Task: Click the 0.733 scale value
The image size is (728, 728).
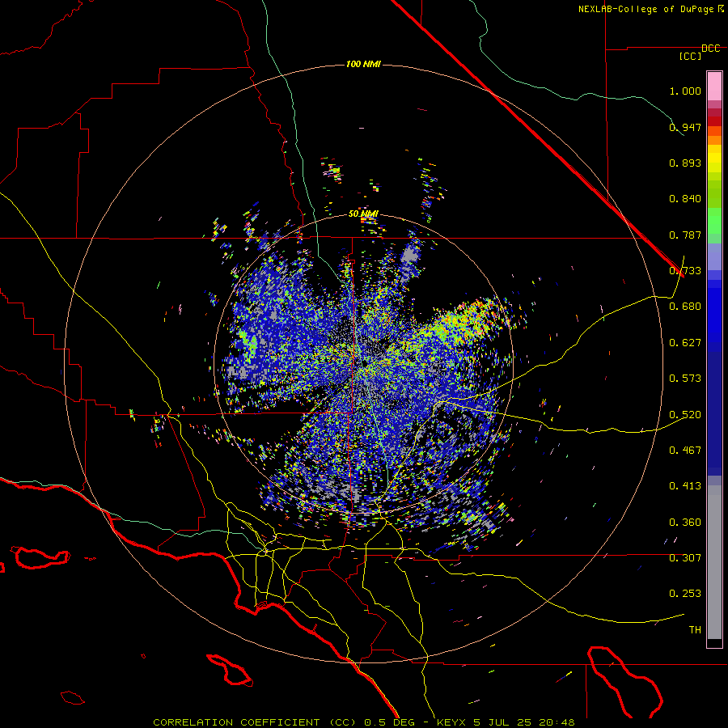Action: (x=685, y=271)
